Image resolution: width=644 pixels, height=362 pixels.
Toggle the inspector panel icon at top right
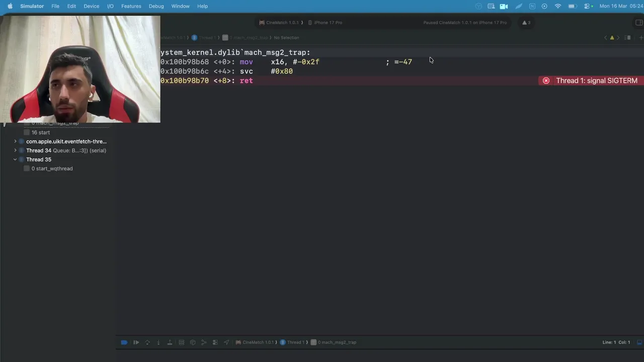pyautogui.click(x=639, y=23)
